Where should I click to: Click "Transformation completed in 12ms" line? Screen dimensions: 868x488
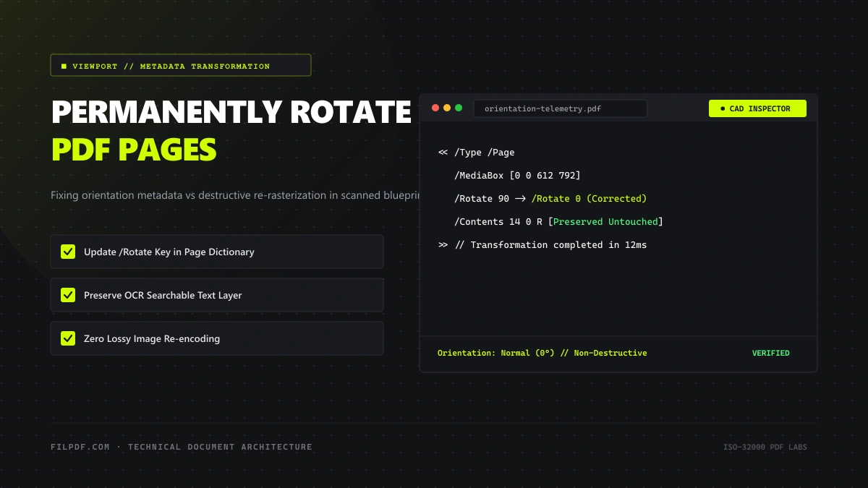tap(542, 245)
